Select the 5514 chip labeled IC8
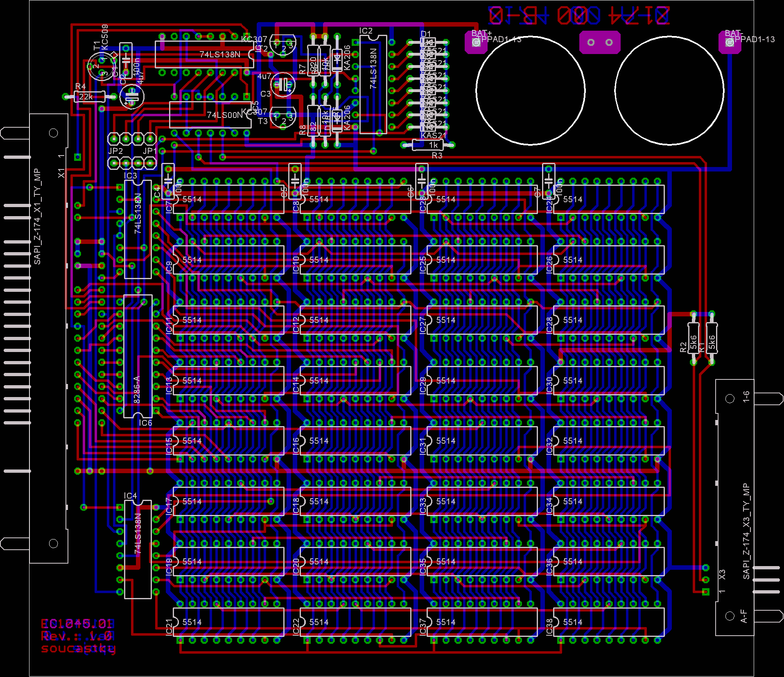784x677 pixels. (x=355, y=199)
